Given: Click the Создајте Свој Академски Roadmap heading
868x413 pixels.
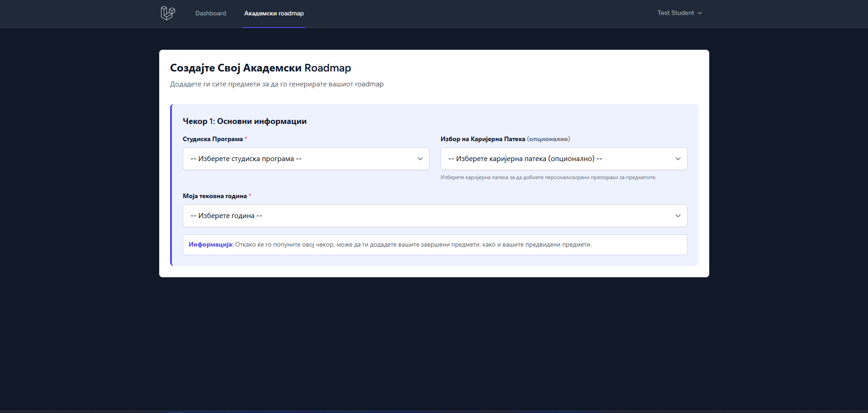Looking at the screenshot, I should pos(260,68).
